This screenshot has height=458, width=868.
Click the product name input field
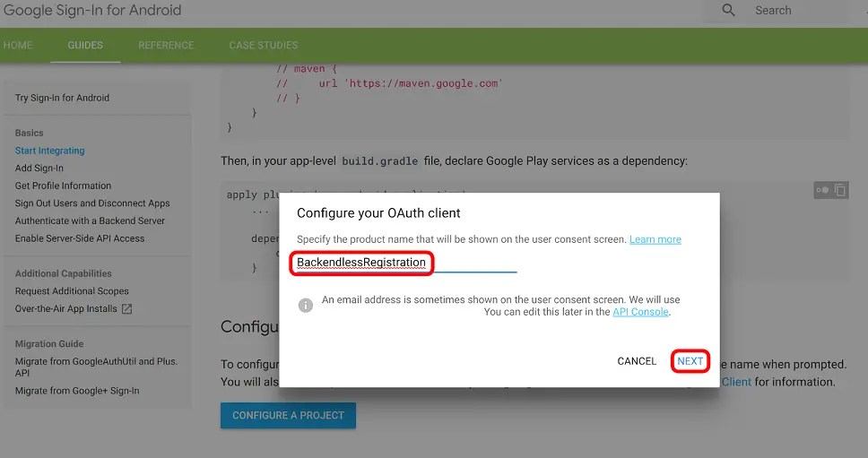pos(406,263)
